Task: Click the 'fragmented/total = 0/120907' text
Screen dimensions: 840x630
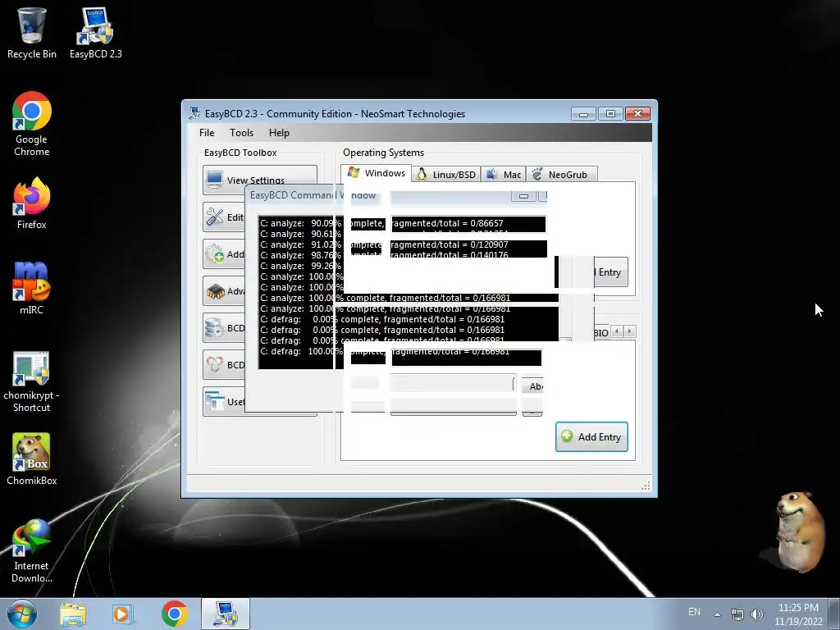Action: point(449,244)
